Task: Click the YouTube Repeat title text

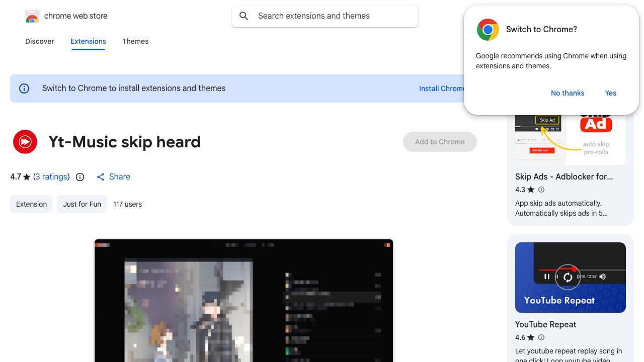Action: pos(546,325)
